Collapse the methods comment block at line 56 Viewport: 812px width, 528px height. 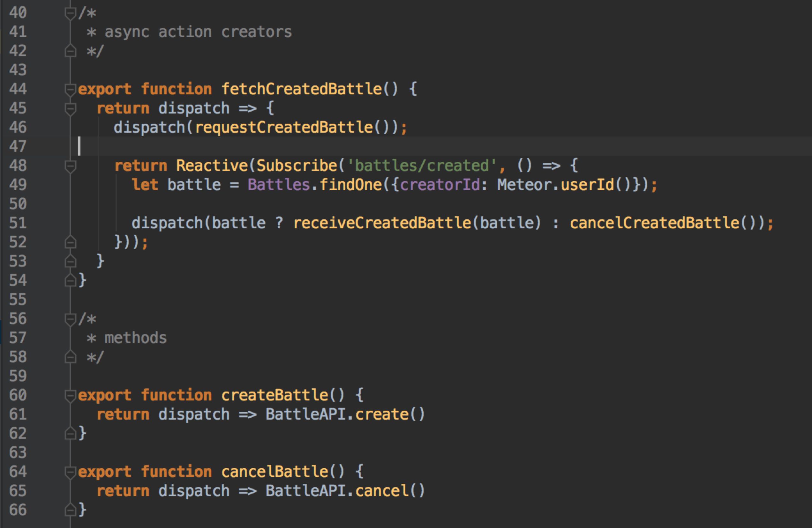pyautogui.click(x=70, y=319)
